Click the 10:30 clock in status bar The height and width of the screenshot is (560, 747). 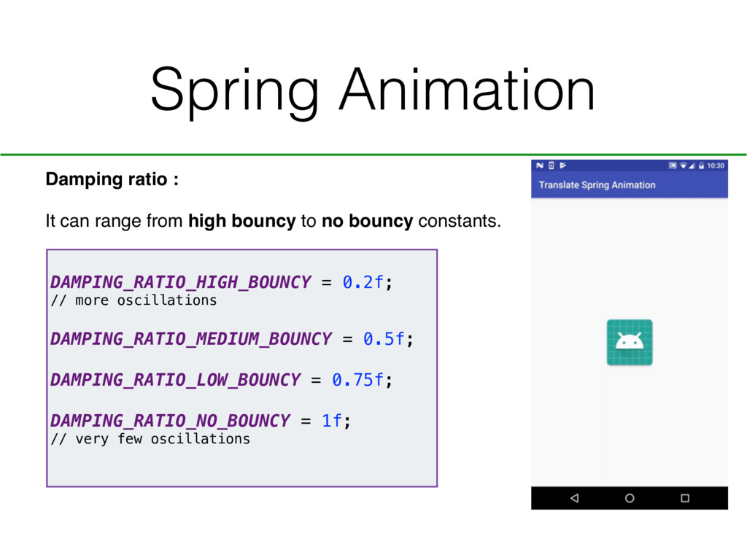[x=716, y=166]
